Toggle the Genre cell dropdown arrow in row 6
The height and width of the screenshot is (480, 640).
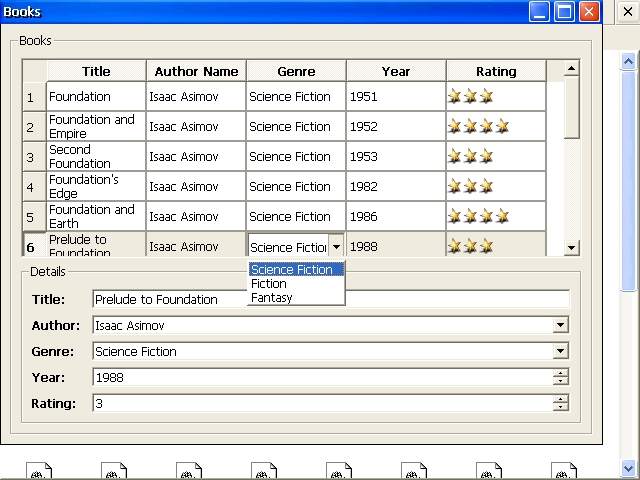(336, 246)
